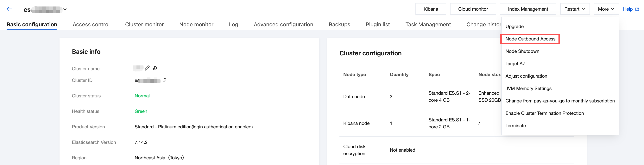644x165 pixels.
Task: Expand the cluster selector chevron
Action: coord(65,9)
